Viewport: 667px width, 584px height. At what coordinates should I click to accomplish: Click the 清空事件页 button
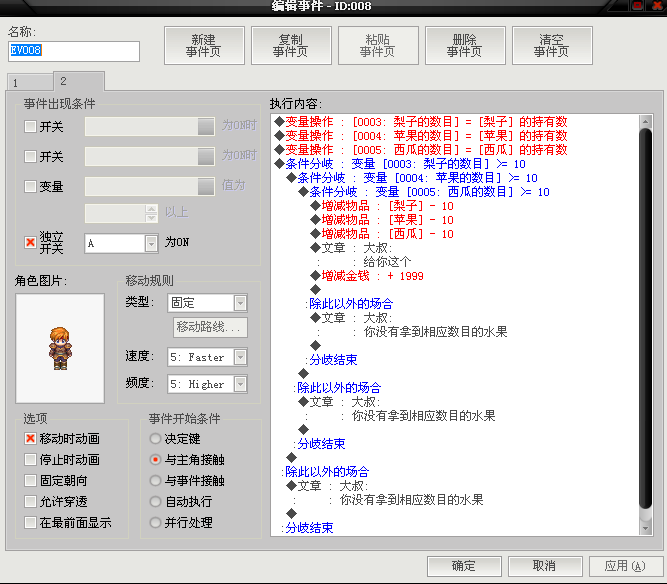click(552, 46)
